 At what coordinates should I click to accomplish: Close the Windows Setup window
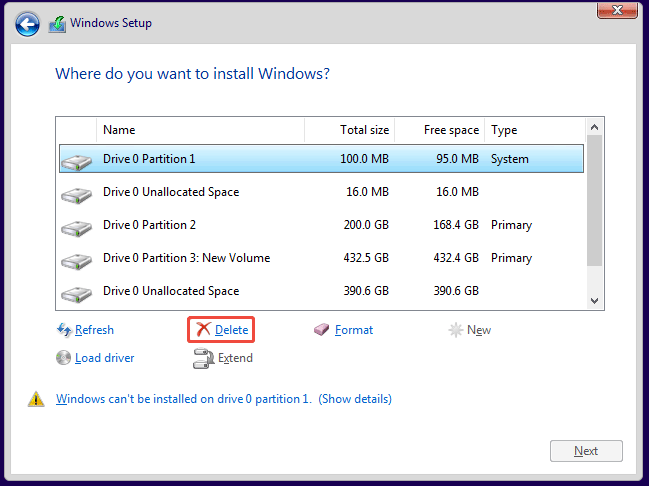[x=617, y=10]
